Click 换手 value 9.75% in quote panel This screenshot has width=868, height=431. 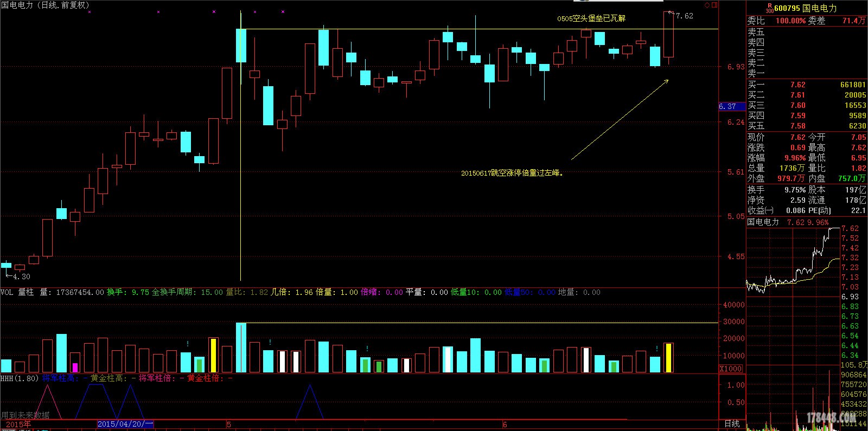click(x=795, y=190)
